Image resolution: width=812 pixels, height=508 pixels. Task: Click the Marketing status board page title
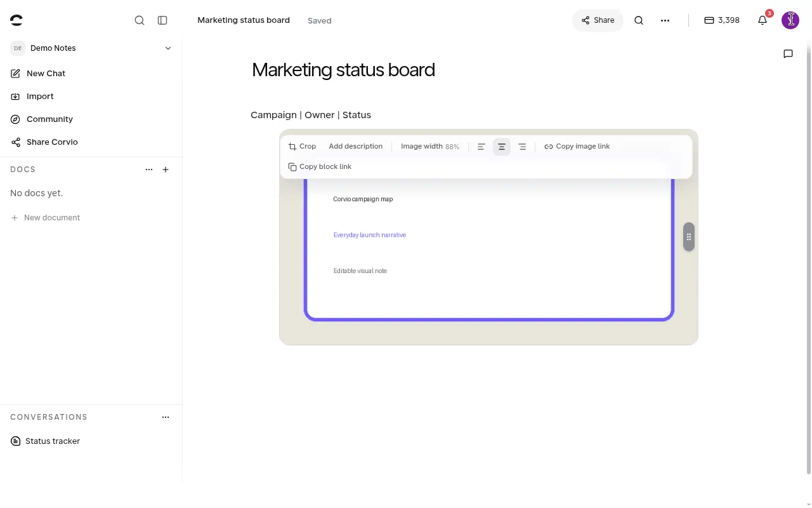click(x=343, y=70)
